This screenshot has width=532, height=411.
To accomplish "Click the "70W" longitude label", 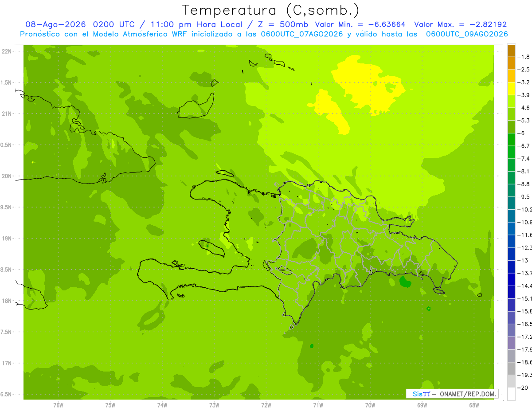I will tap(370, 405).
